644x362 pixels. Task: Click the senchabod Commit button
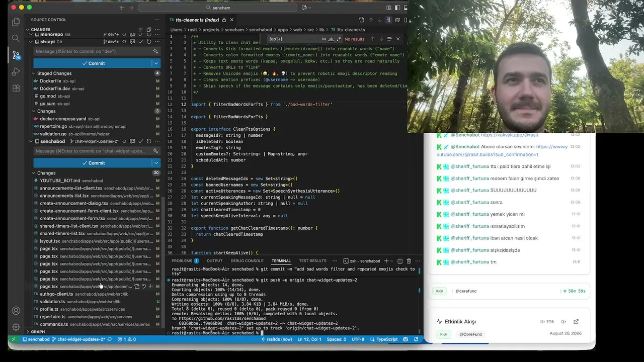point(93,163)
